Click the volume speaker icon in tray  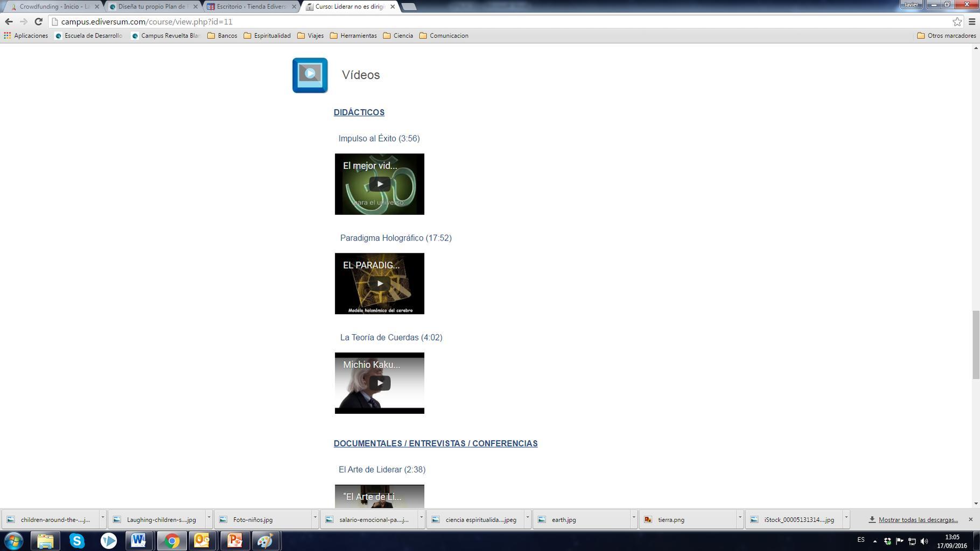[x=925, y=541]
